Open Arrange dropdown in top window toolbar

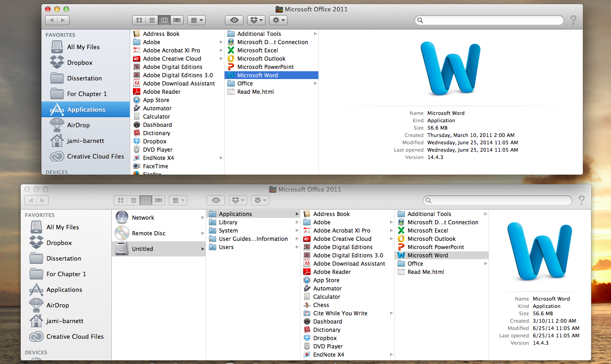click(196, 20)
